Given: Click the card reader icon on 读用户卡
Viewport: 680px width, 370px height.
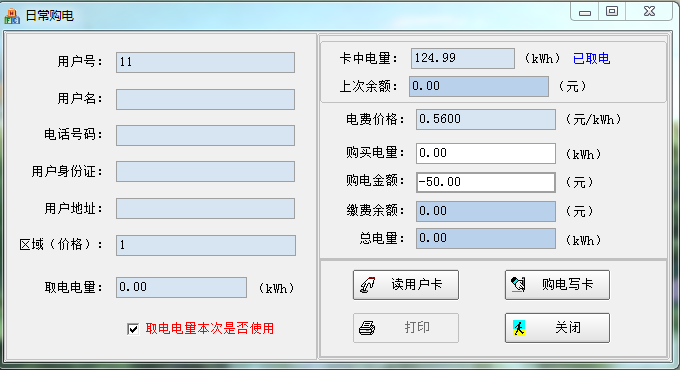Looking at the screenshot, I should click(x=367, y=285).
